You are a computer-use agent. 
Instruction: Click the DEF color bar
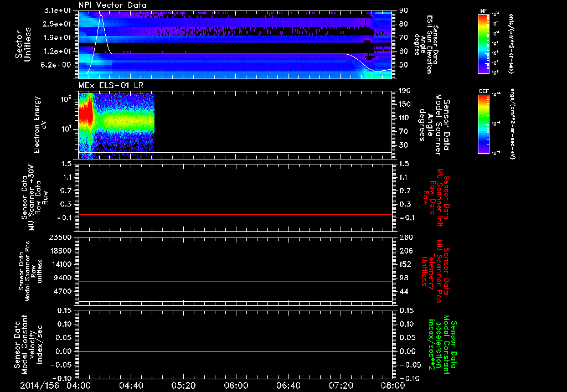(483, 124)
